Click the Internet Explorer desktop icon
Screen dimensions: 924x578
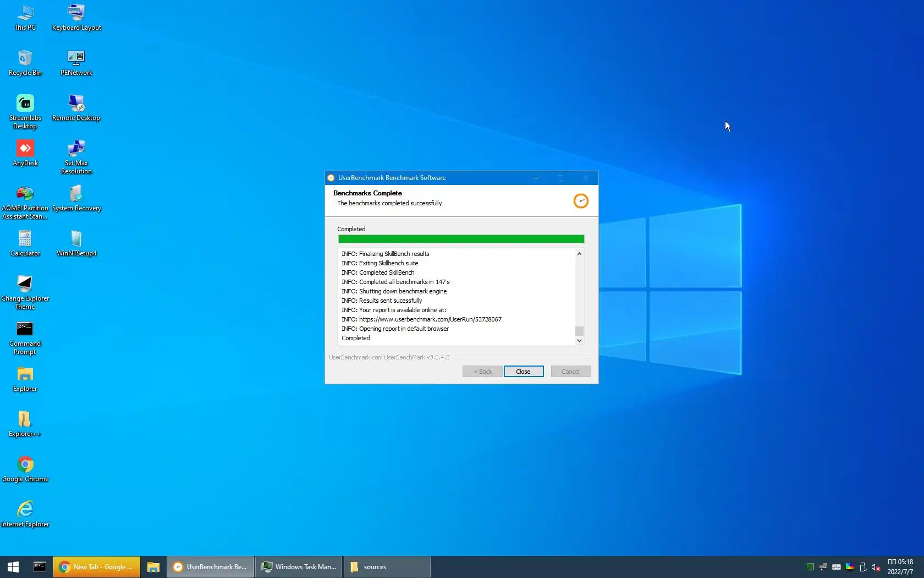[x=25, y=514]
